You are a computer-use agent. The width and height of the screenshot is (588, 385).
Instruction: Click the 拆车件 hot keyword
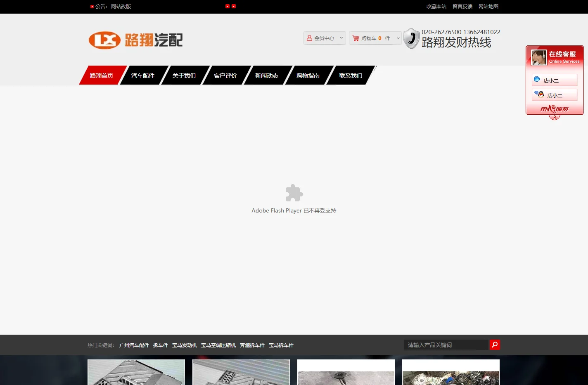pyautogui.click(x=161, y=345)
